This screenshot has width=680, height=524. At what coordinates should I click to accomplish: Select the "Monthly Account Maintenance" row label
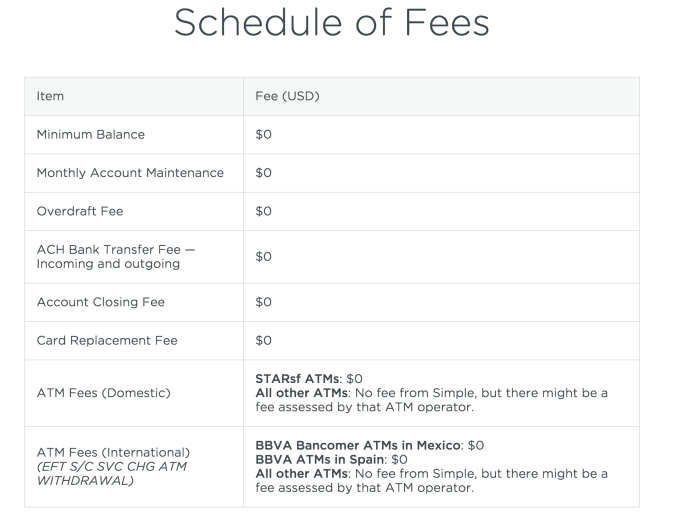130,173
